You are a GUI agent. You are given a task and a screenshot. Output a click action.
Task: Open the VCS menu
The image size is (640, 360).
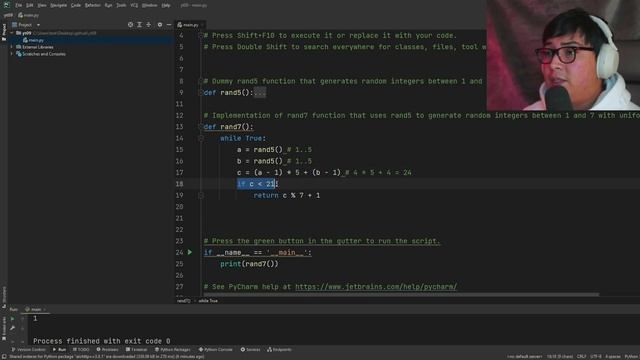pos(134,5)
